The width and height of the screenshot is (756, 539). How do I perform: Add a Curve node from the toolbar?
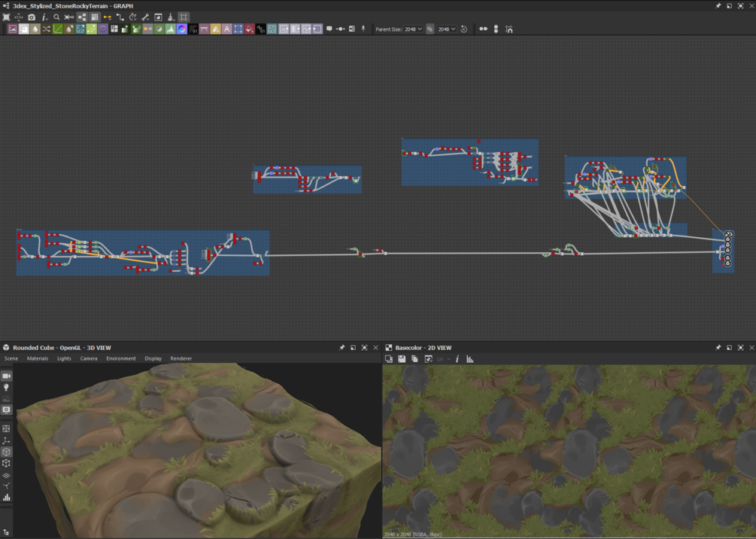click(x=57, y=29)
